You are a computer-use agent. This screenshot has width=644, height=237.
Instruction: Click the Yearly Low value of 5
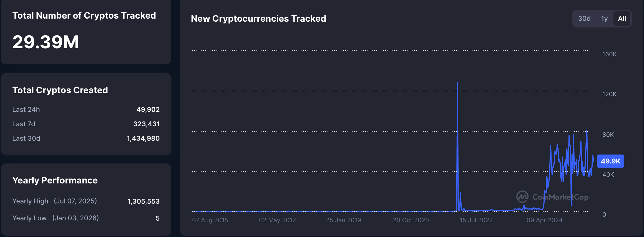[x=158, y=218]
